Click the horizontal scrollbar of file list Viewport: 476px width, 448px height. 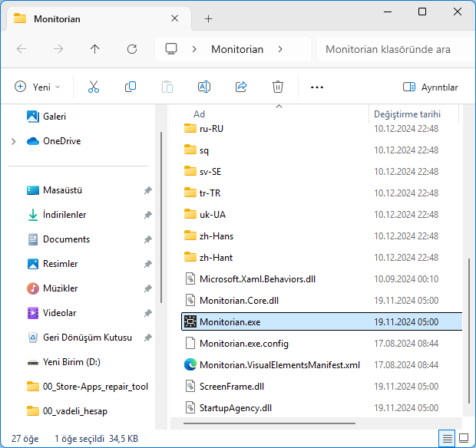pyautogui.click(x=269, y=423)
